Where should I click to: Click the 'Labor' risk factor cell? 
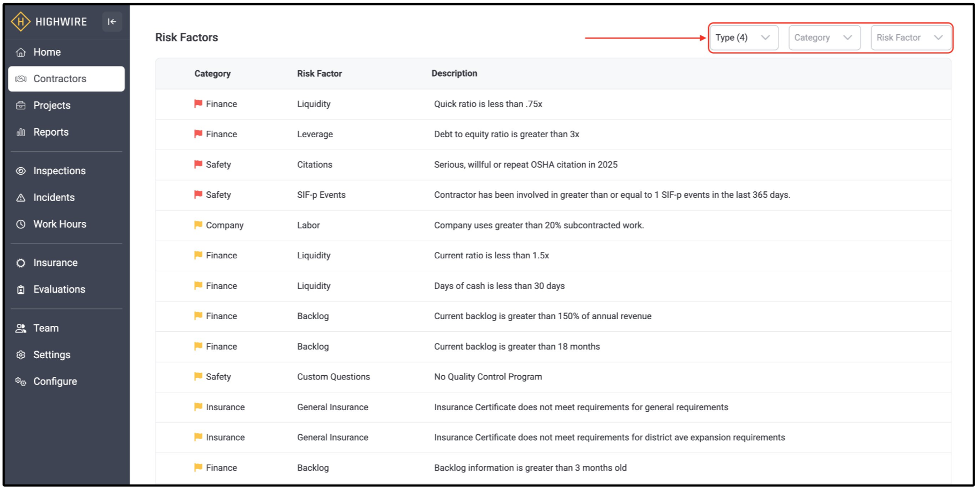tap(308, 225)
